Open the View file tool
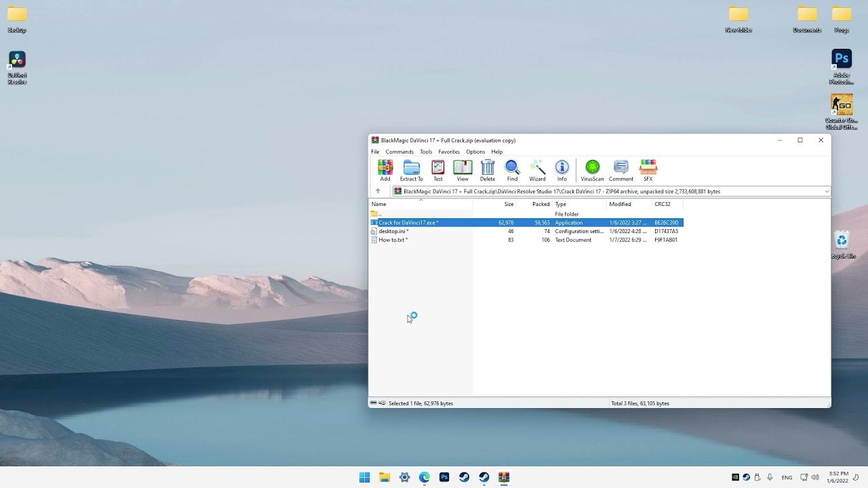868x488 pixels. [x=462, y=171]
